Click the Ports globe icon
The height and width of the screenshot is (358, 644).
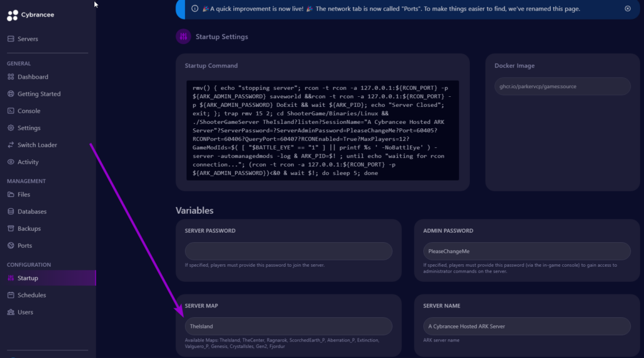click(x=11, y=245)
